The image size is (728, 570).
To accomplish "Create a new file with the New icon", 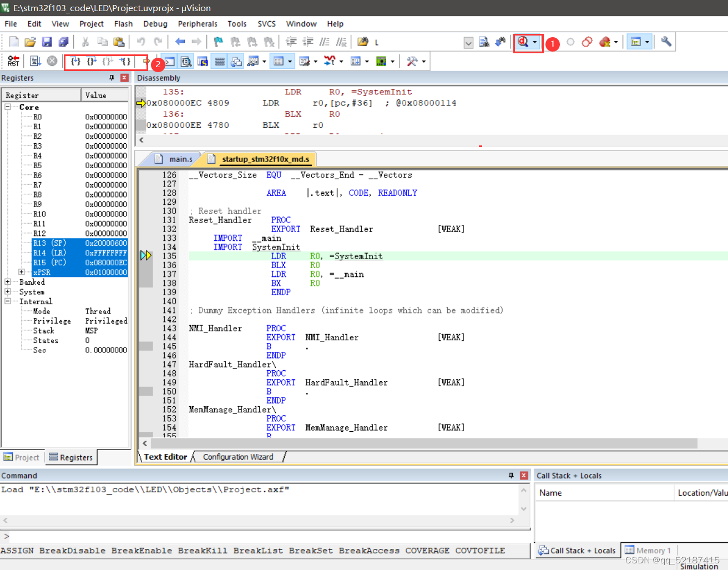I will click(x=14, y=42).
